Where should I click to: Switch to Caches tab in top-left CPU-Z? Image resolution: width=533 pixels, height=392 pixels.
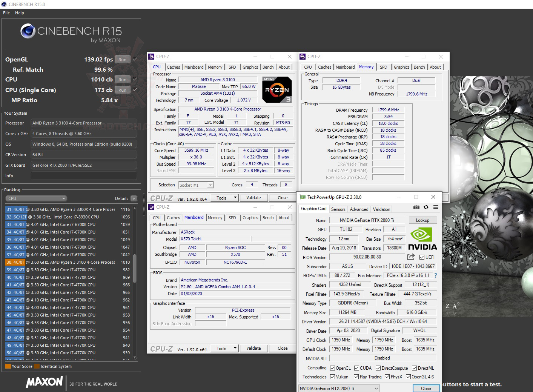pos(174,67)
